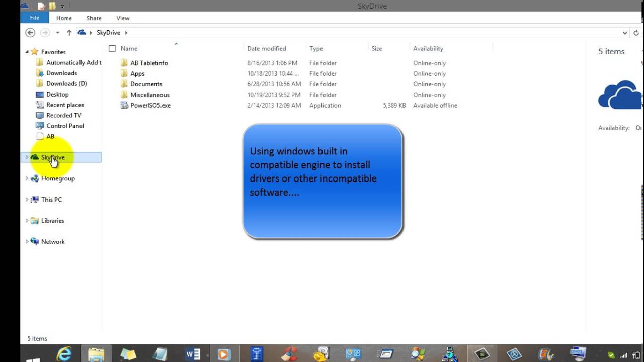Click the '5,389 KB' size value
The width and height of the screenshot is (644, 362).
coord(394,106)
